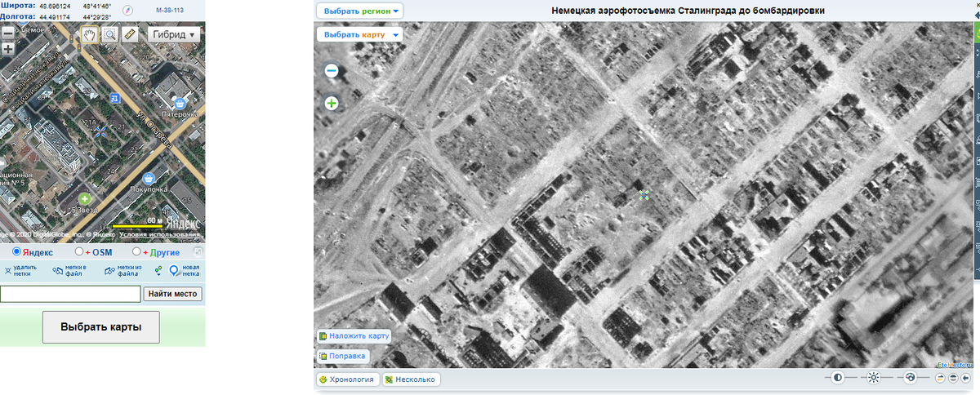Select the OSM map source radio

(x=79, y=251)
